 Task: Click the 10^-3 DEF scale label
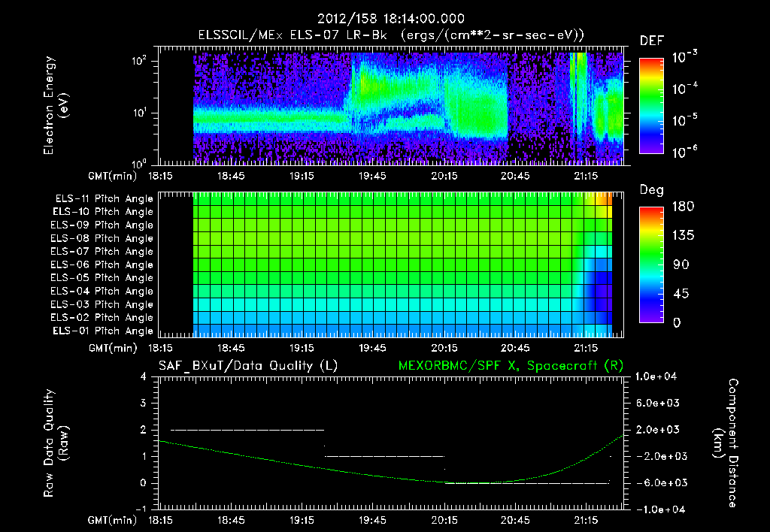(684, 56)
